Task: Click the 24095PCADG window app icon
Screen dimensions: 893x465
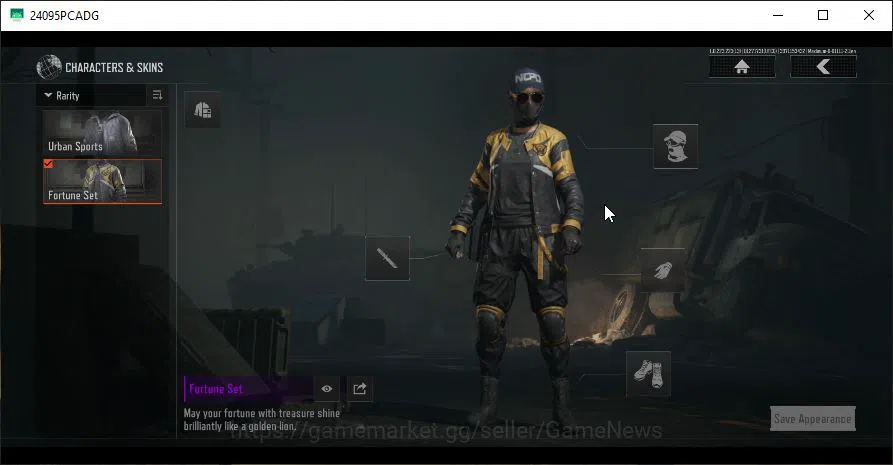Action: (x=17, y=15)
